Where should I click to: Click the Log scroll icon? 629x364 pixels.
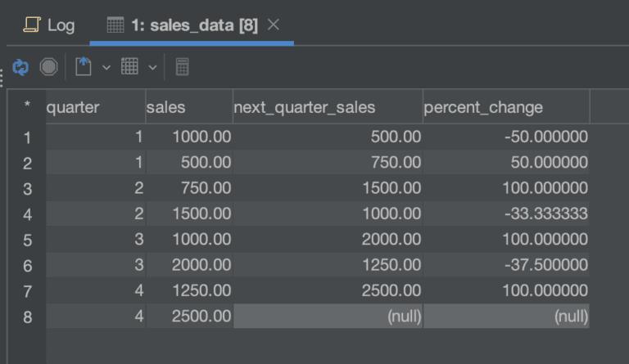(x=32, y=25)
